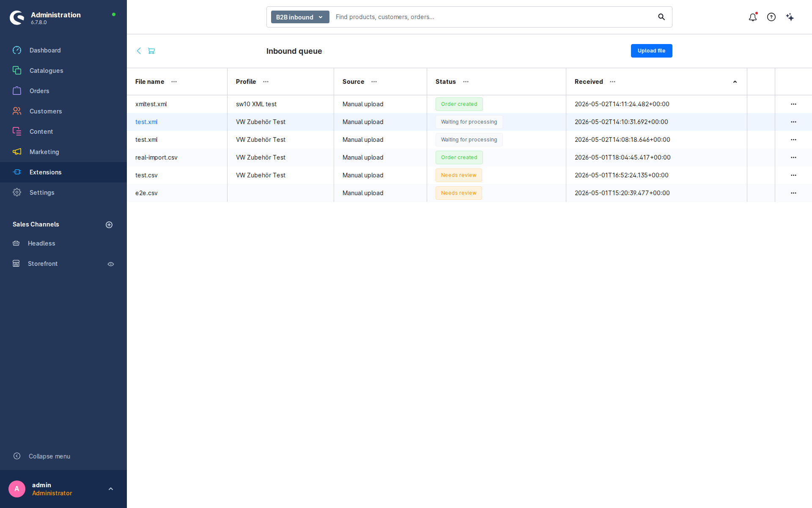The image size is (812, 508).
Task: Click the Upload file button
Action: pos(651,51)
